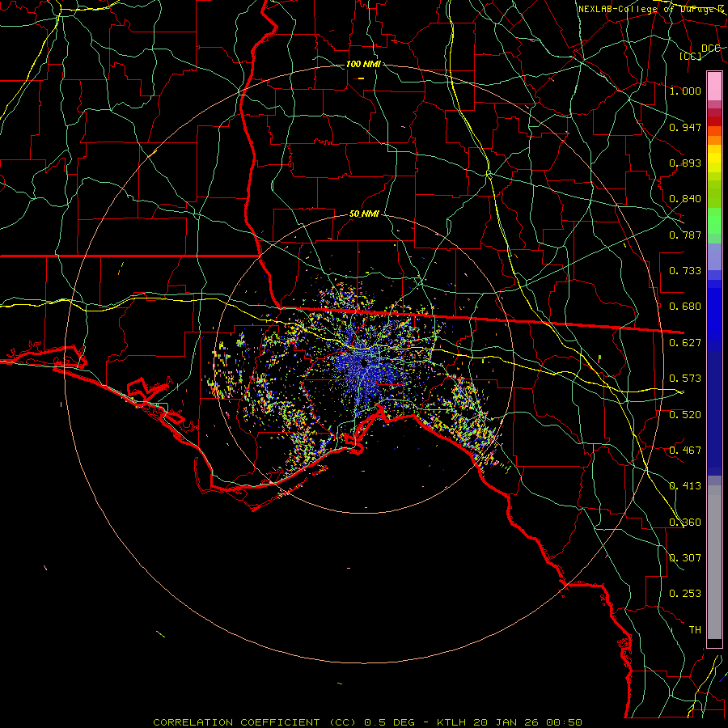Click the 0.467 color scale value
Image resolution: width=728 pixels, height=728 pixels.
pyautogui.click(x=685, y=451)
